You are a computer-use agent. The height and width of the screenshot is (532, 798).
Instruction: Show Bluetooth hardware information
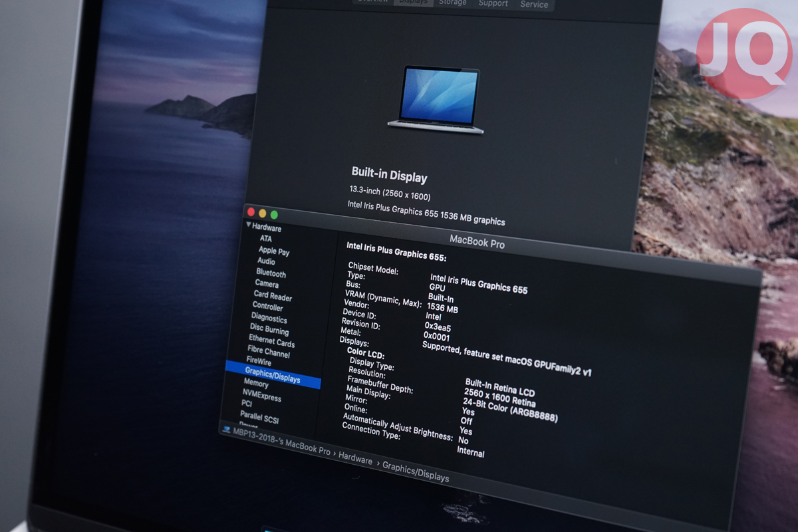[271, 273]
